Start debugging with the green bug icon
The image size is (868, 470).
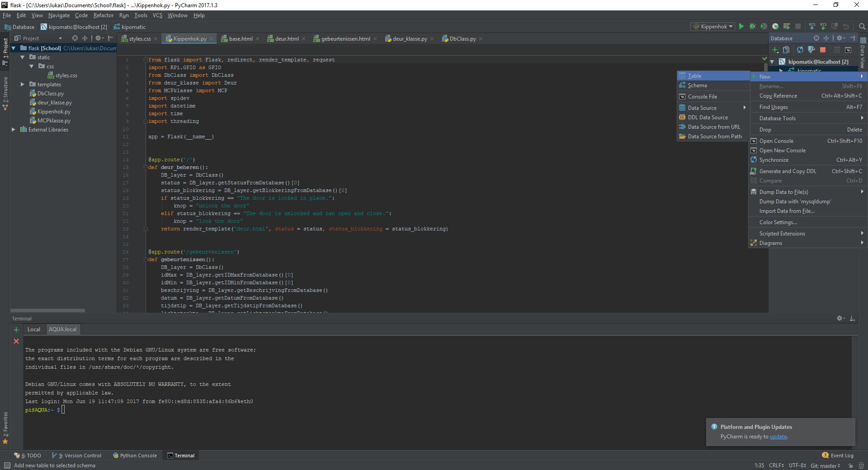click(x=753, y=27)
